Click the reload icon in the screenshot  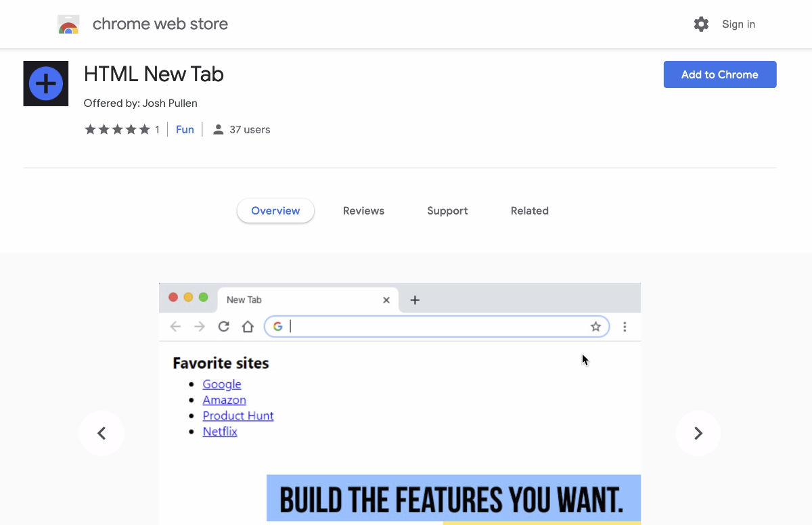tap(223, 327)
